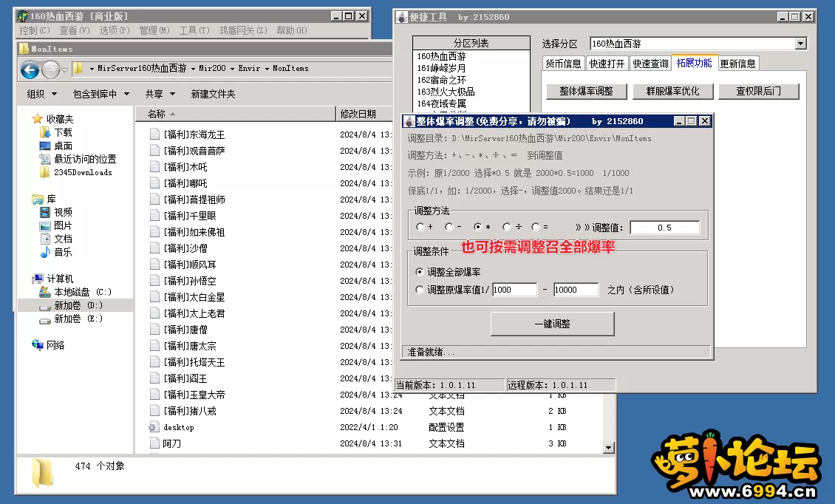Open the recent pages arrow beside forward
Screen dimensions: 835x504
64,69
